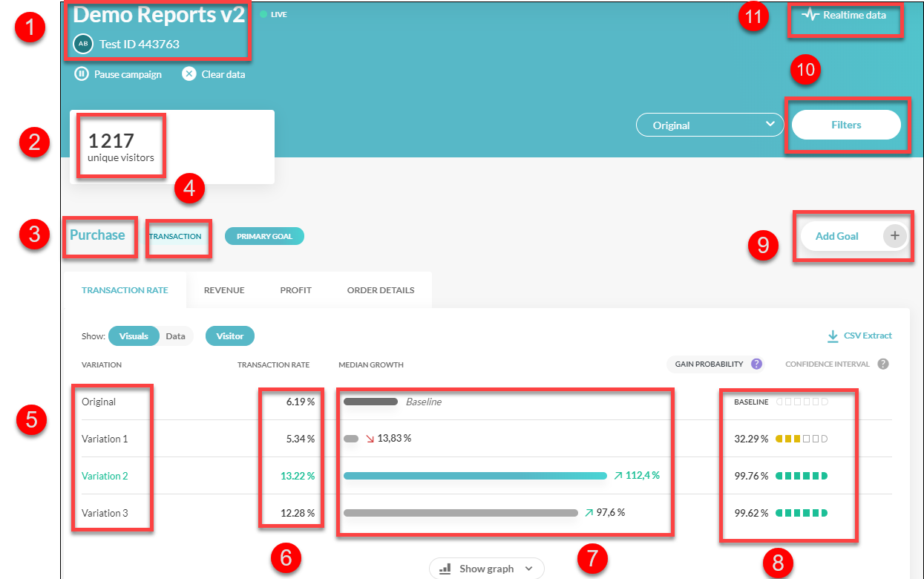Select the Gain Probability display option
This screenshot has height=579, width=924.
(707, 364)
